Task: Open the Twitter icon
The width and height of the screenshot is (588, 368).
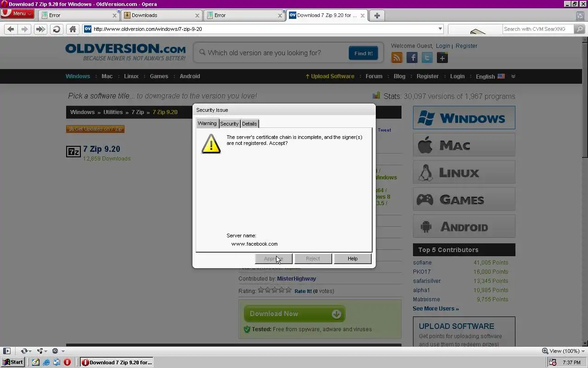Action: click(x=427, y=57)
